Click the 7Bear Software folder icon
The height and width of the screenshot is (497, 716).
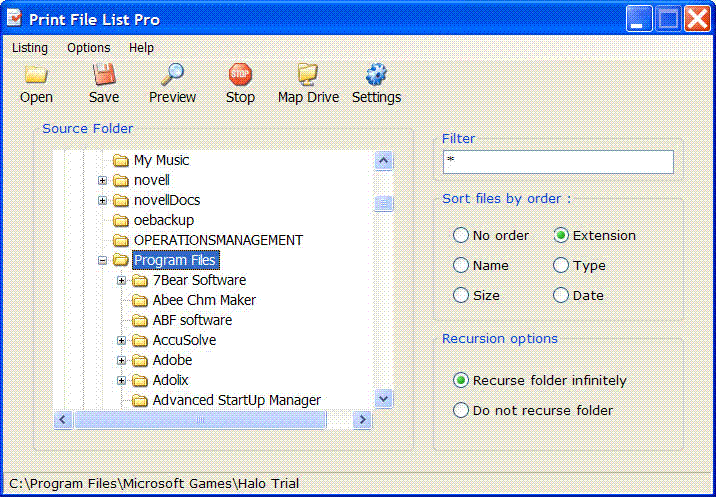[x=140, y=280]
